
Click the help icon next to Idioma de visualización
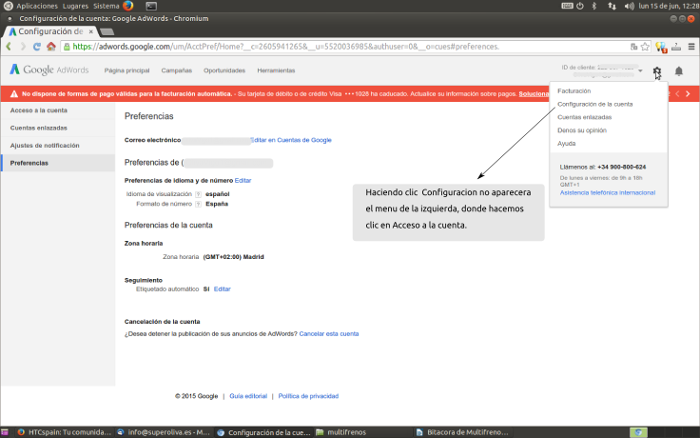tap(198, 194)
